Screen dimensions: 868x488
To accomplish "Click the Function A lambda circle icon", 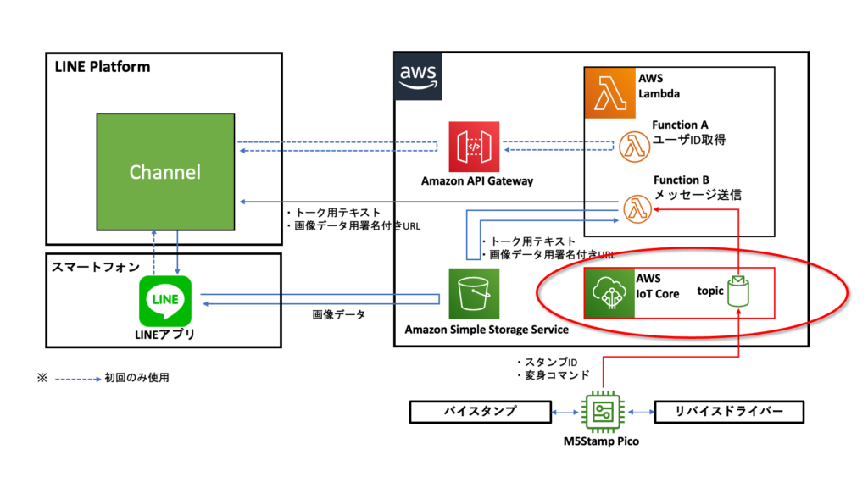I will pyautogui.click(x=634, y=147).
